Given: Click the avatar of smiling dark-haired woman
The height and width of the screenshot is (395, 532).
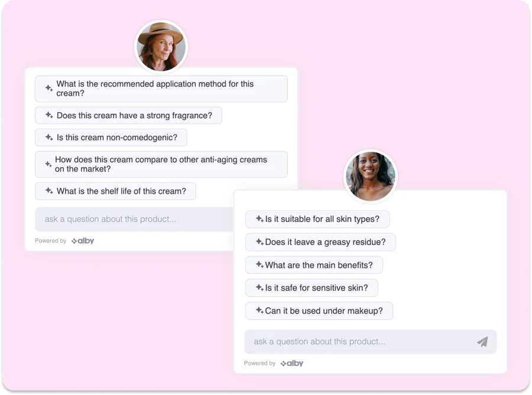Looking at the screenshot, I should (370, 176).
